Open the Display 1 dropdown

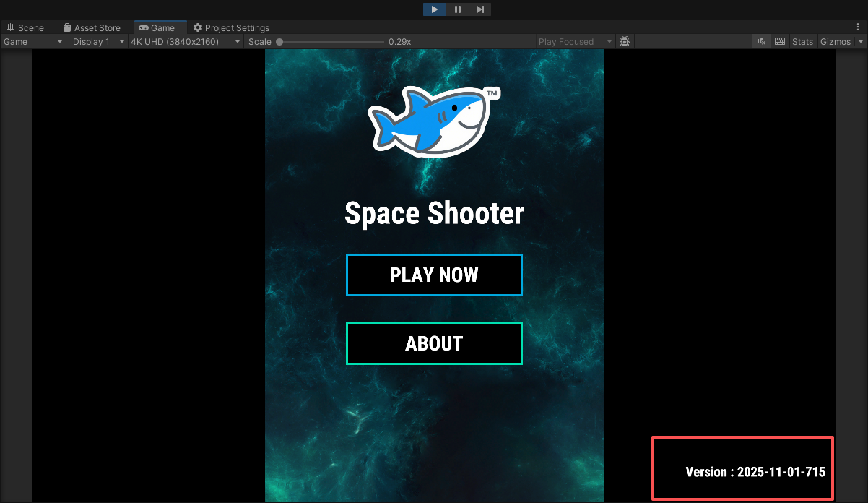coord(98,42)
